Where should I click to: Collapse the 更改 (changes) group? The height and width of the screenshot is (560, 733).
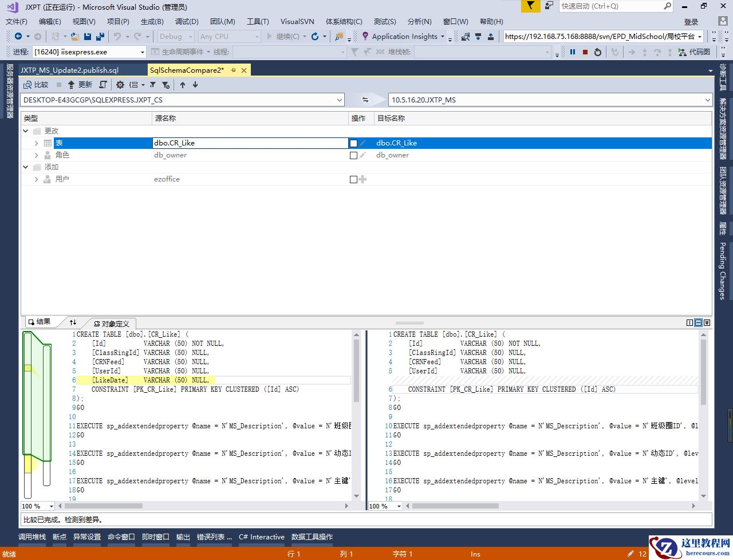26,131
